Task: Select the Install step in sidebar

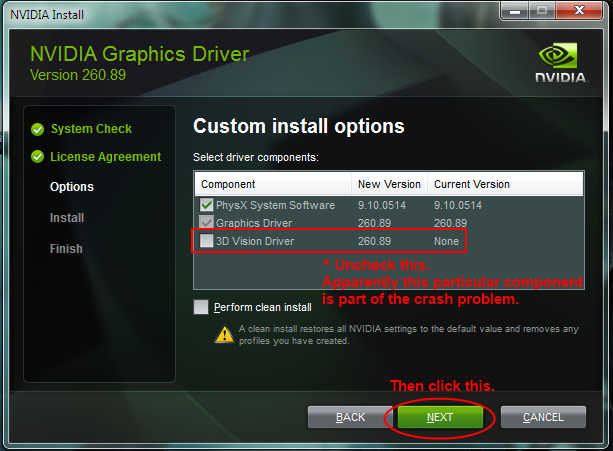Action: coord(67,218)
